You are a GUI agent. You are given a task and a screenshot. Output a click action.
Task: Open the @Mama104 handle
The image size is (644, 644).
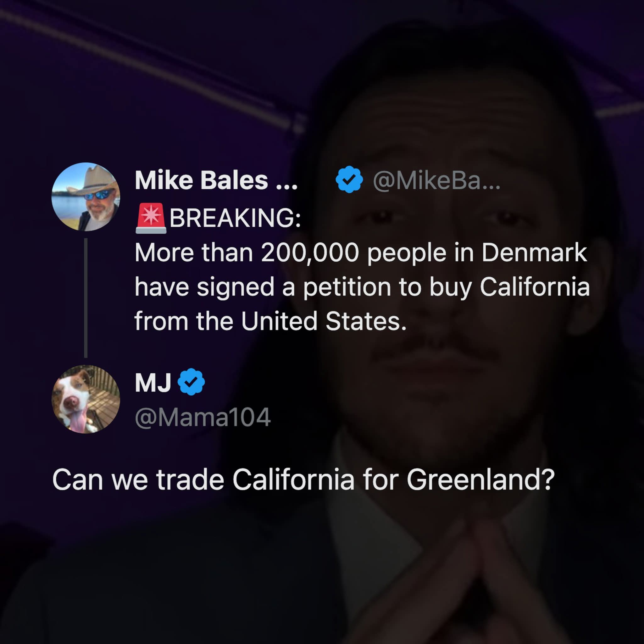tap(203, 417)
